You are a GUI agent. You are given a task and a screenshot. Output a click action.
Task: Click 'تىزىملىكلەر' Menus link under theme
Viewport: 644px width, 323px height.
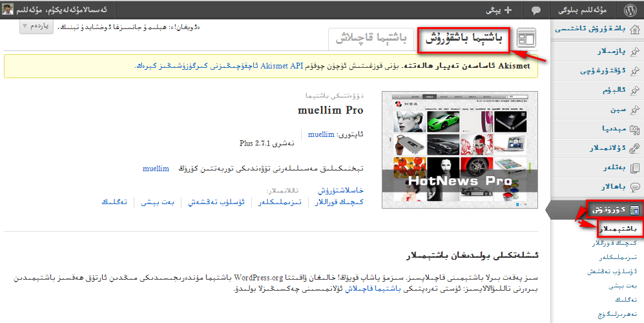[280, 202]
